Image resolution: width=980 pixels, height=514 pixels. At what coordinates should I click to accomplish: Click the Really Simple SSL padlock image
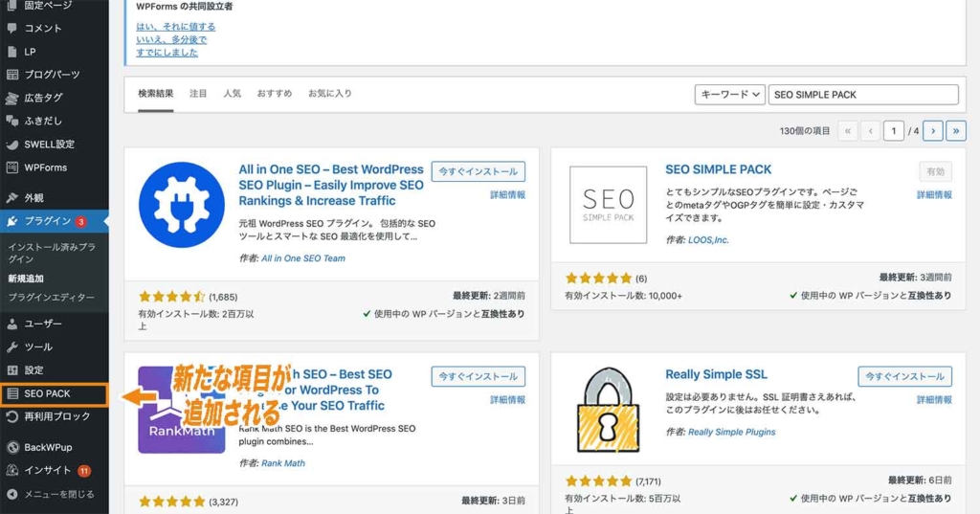tap(608, 410)
